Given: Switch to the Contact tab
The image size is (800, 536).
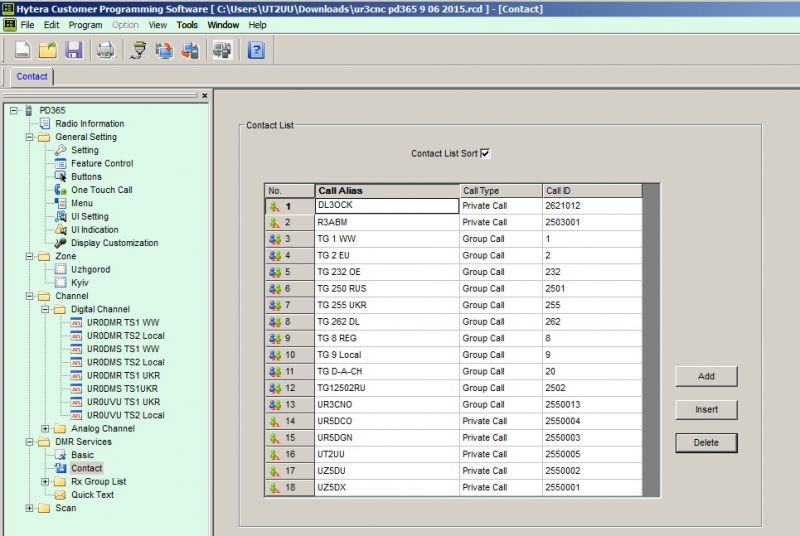Looking at the screenshot, I should click(x=32, y=76).
